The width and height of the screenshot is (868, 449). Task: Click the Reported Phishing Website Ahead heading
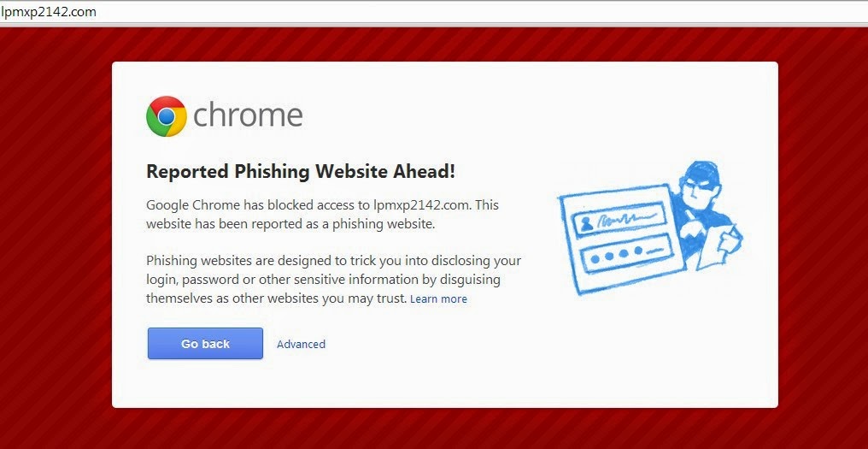pyautogui.click(x=301, y=172)
